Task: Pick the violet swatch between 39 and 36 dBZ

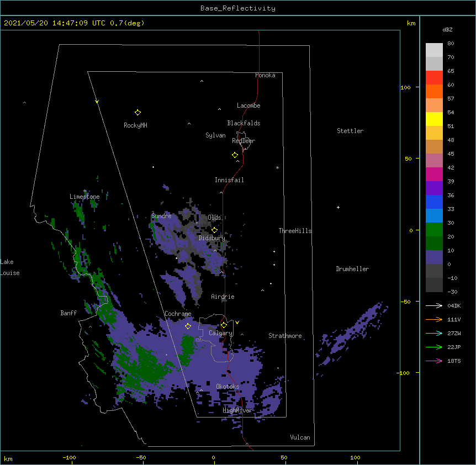Action: coord(434,188)
